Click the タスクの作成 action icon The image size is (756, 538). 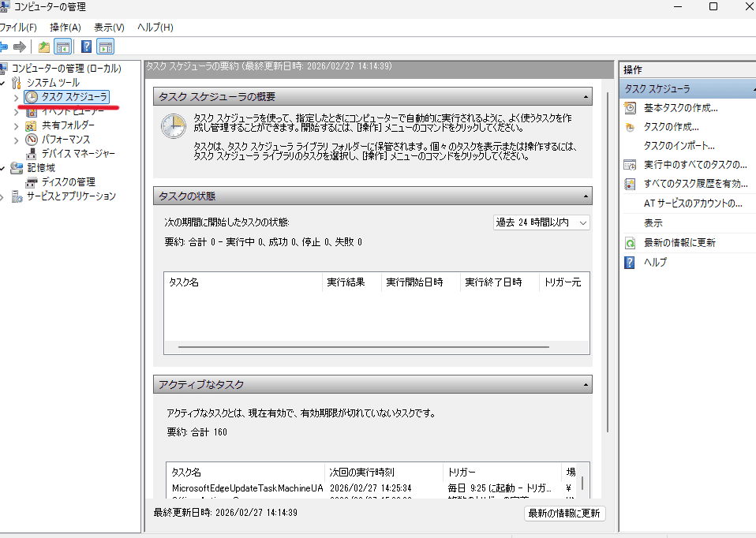(630, 127)
